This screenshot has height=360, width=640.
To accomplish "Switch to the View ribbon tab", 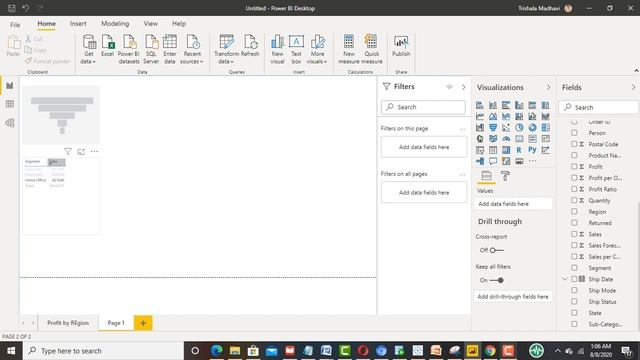I will [151, 24].
